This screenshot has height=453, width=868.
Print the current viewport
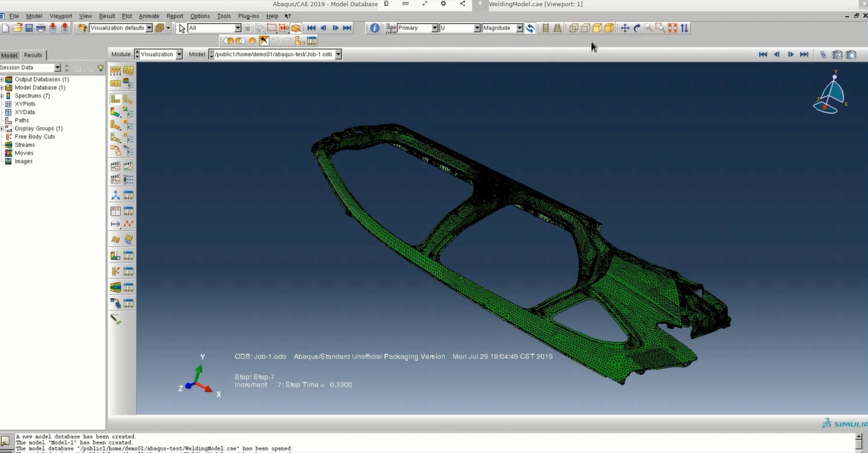41,28
